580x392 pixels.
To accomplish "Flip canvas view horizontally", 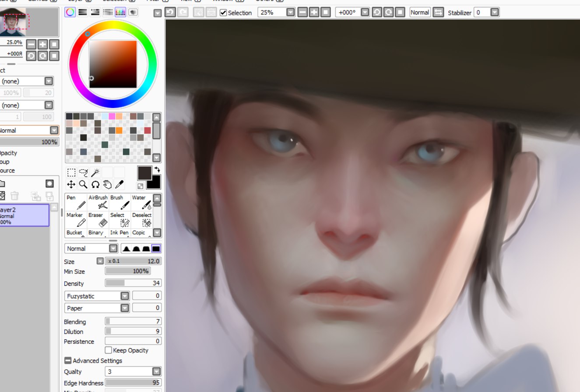I will 438,12.
